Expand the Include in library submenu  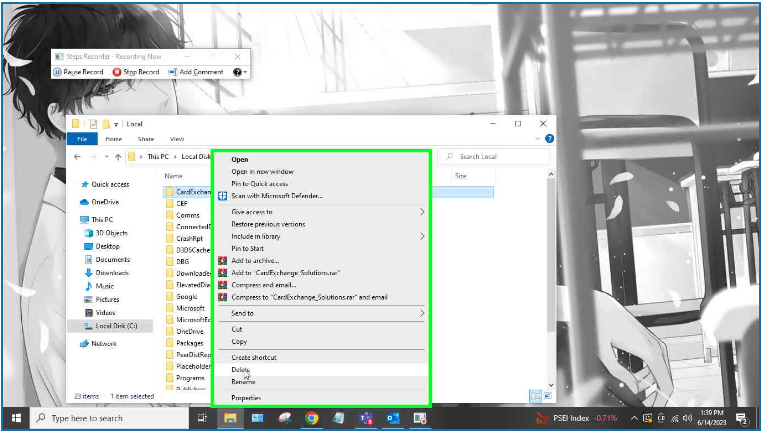[321, 236]
